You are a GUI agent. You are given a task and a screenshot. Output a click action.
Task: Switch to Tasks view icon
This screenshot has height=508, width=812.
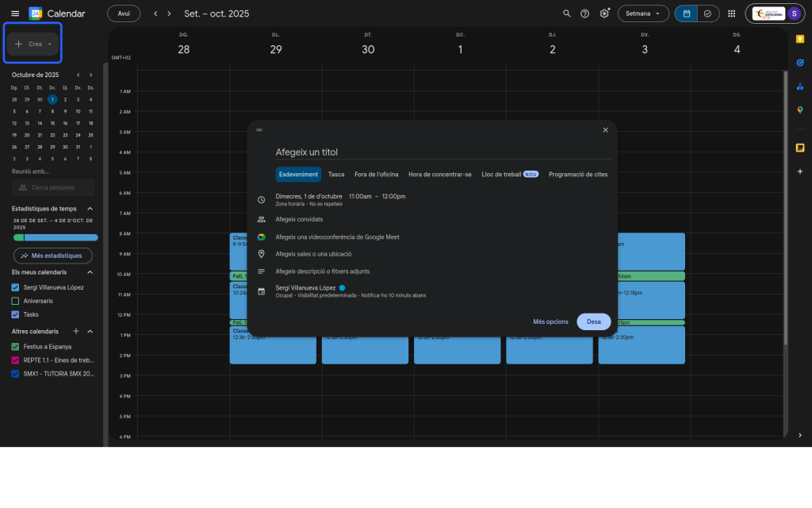[707, 13]
